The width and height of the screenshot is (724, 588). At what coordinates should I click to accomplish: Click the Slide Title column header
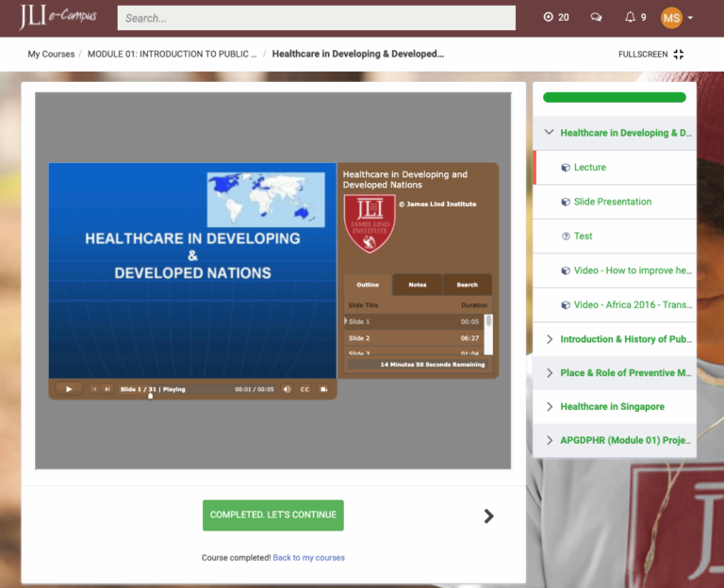click(363, 305)
